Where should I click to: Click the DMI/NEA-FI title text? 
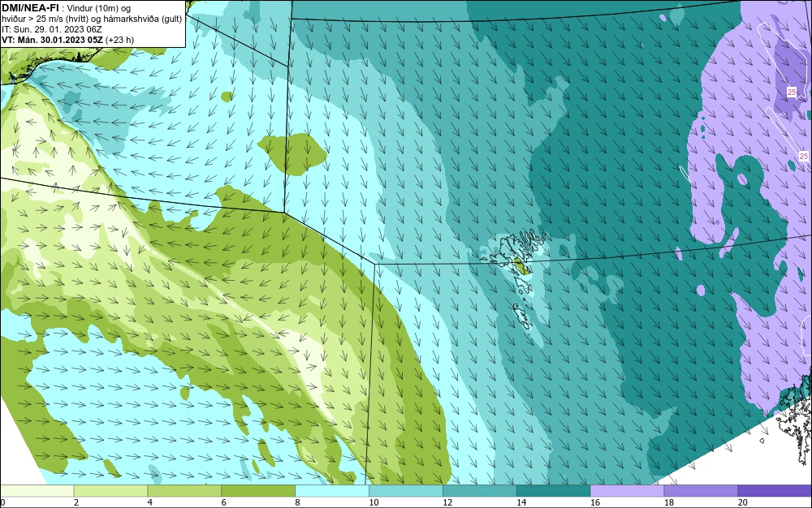coord(30,8)
